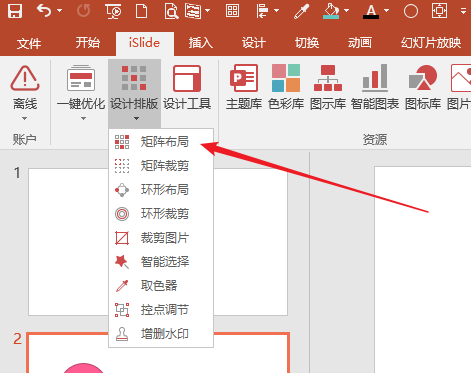Click the oval shape icon
Screen dimensions: 471x373
coord(411,11)
